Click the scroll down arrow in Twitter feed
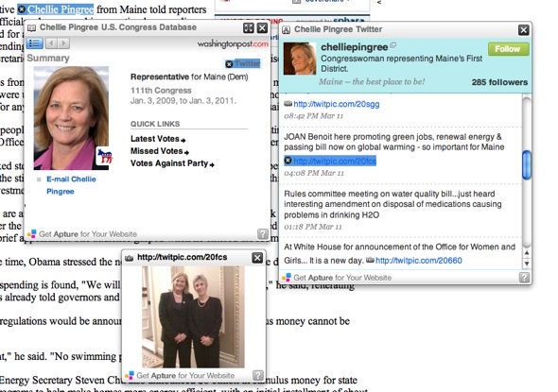The image size is (558, 392). click(527, 264)
